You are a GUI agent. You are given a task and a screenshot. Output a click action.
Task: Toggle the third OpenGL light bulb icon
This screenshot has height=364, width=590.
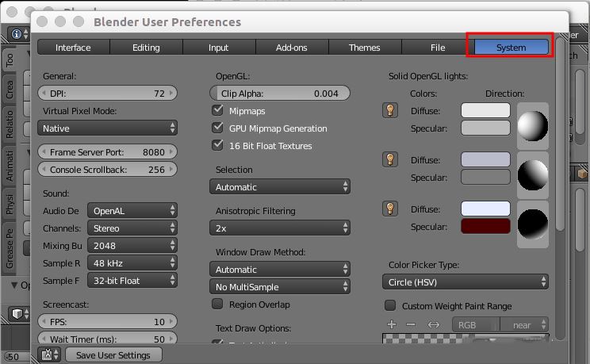tap(390, 209)
